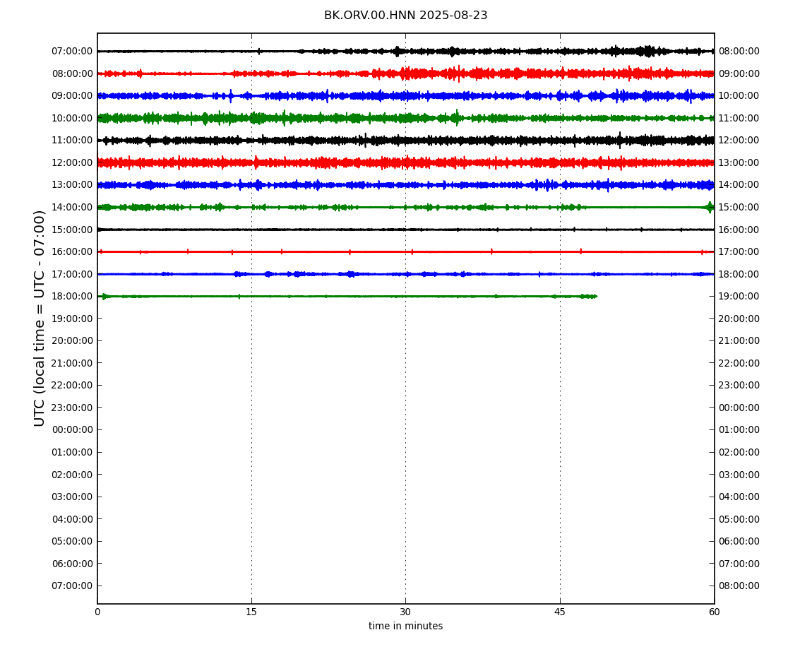Click right-axis time label 00:00:00
This screenshot has height=671, width=812.
pyautogui.click(x=739, y=408)
